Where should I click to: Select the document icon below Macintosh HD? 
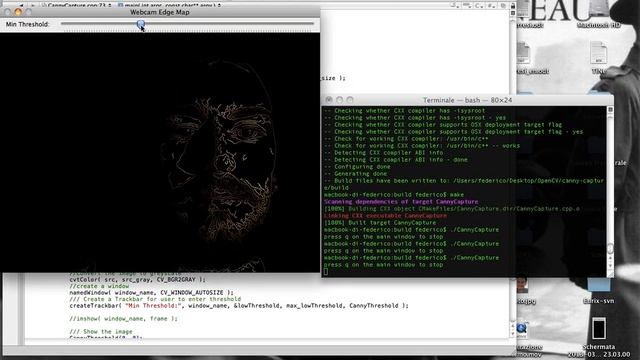click(x=598, y=53)
